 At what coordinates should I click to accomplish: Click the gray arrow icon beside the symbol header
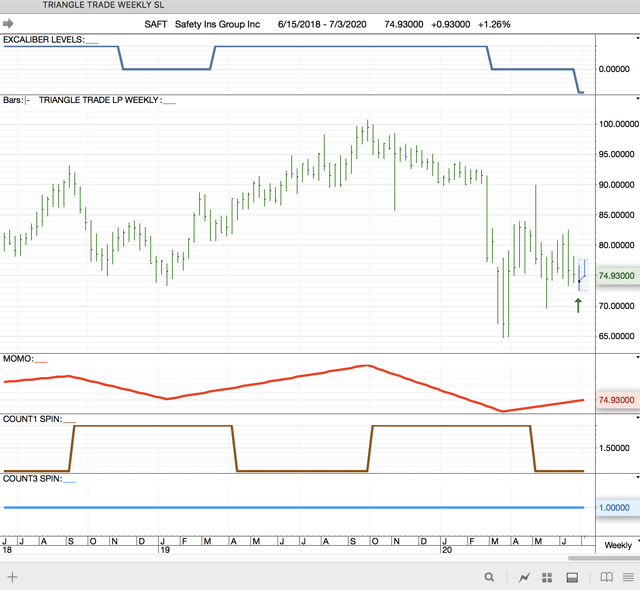pyautogui.click(x=8, y=24)
